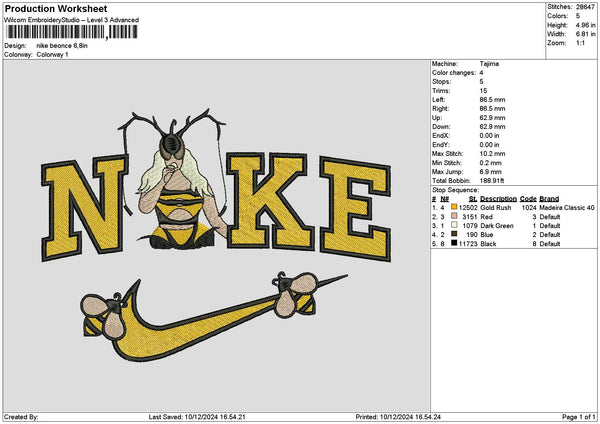Click the Zoom value 1:1
This screenshot has height=424, width=600.
point(580,43)
